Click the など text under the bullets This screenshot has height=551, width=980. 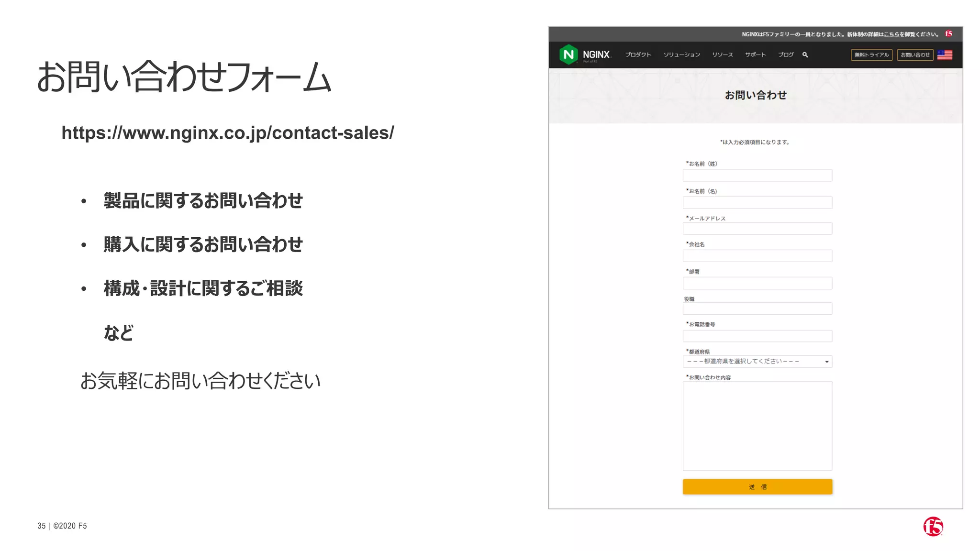[x=118, y=333]
